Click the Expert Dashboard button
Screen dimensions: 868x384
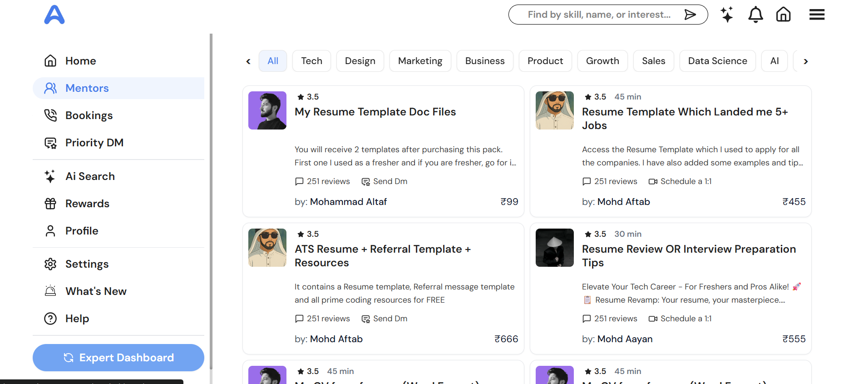(x=118, y=358)
